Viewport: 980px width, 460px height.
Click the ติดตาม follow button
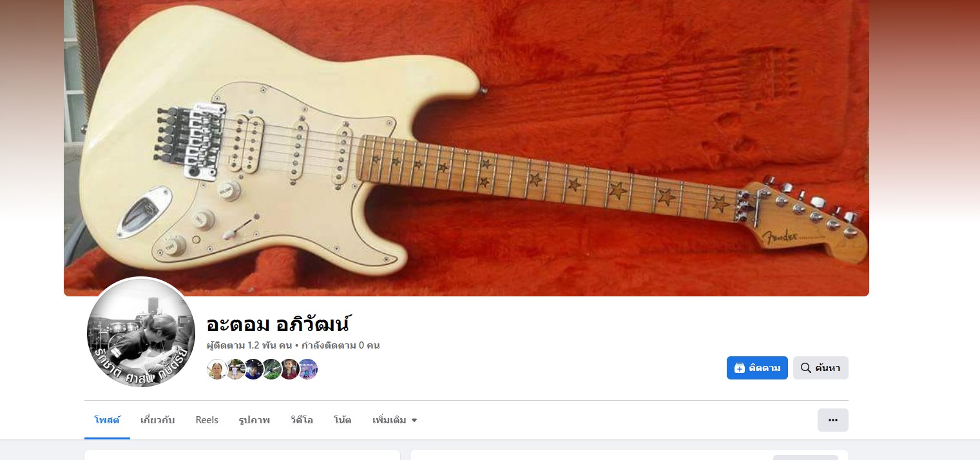(x=756, y=368)
